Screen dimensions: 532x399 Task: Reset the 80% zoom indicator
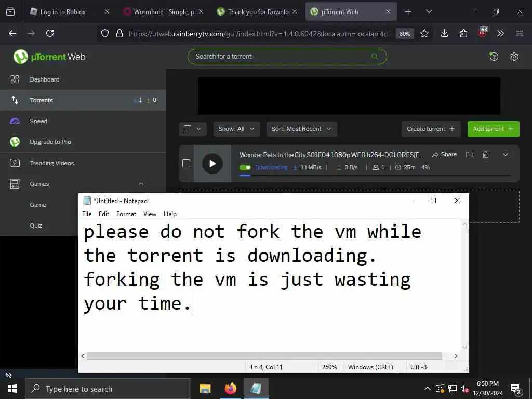click(405, 34)
